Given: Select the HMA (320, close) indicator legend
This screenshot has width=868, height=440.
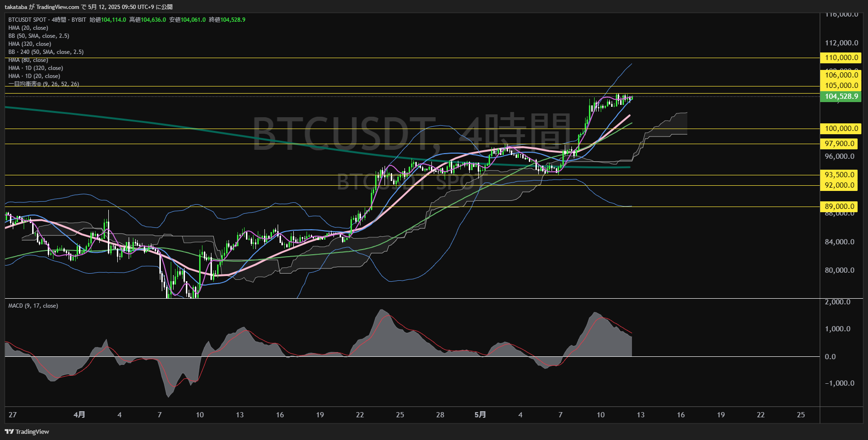Looking at the screenshot, I should click(x=30, y=44).
